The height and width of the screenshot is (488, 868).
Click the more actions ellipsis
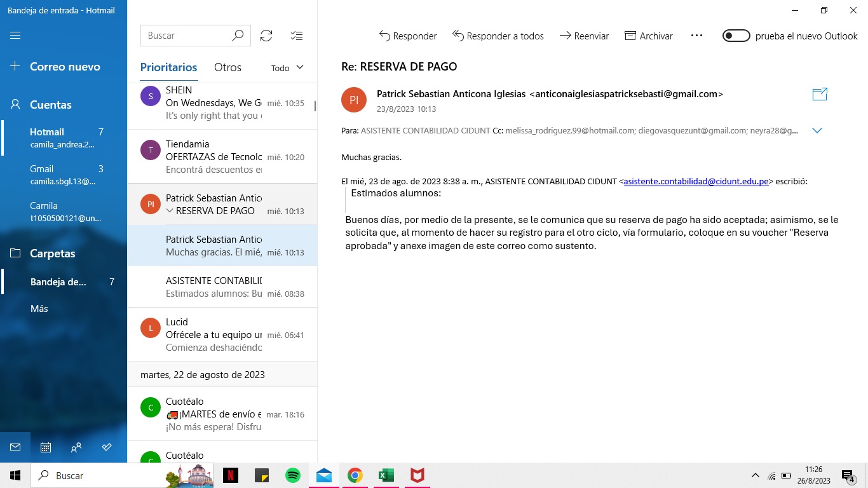[696, 36]
